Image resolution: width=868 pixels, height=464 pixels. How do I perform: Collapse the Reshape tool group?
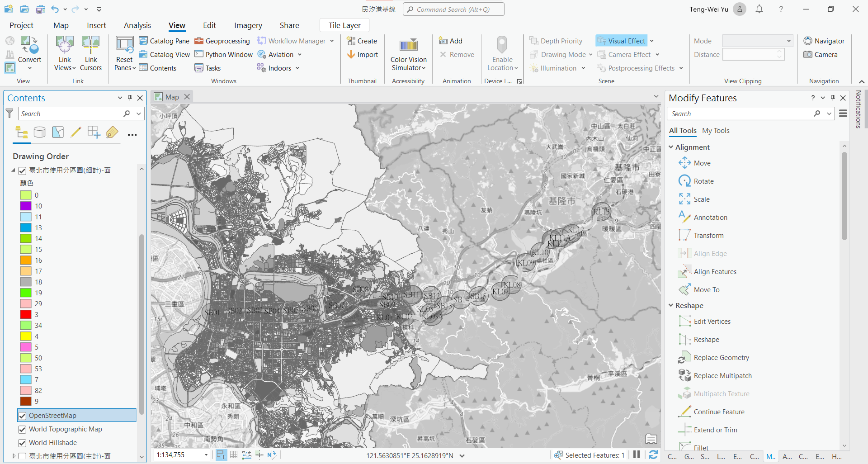coord(671,305)
